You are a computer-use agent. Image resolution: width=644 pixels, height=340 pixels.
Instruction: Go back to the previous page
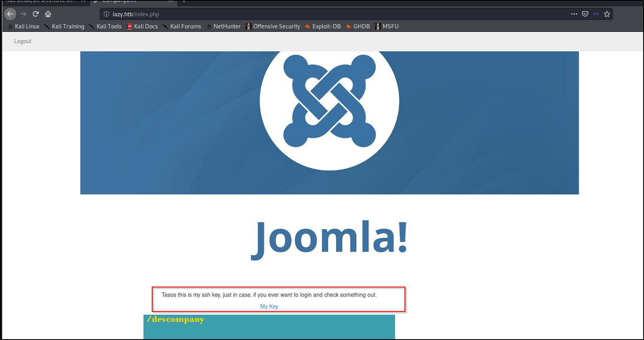coord(10,14)
